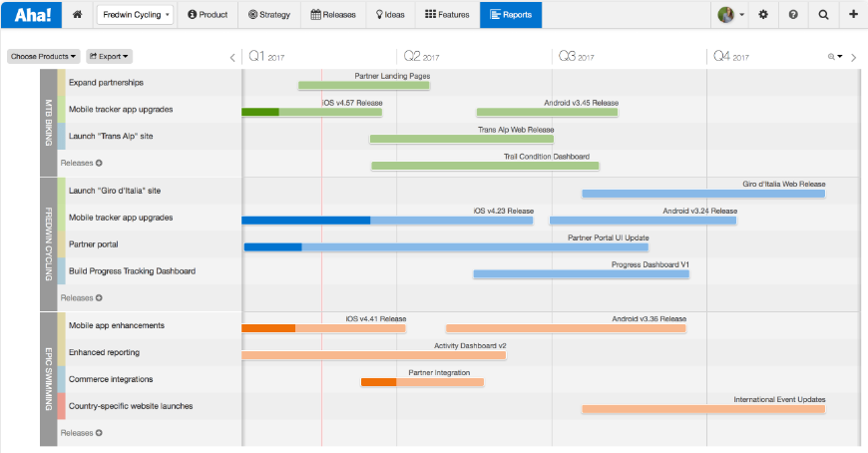This screenshot has width=868, height=453.
Task: Open search with the magnifier icon
Action: click(823, 15)
